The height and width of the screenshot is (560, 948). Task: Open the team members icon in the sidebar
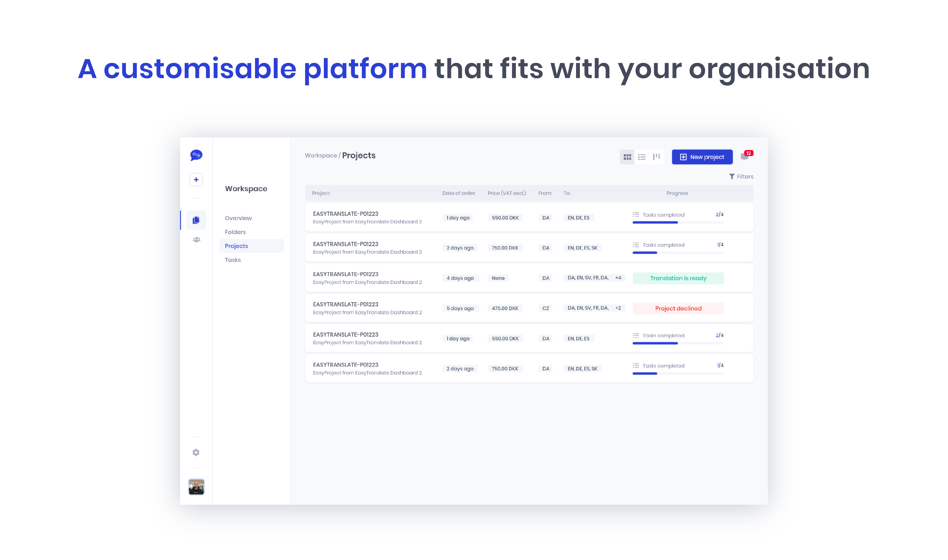coord(196,240)
